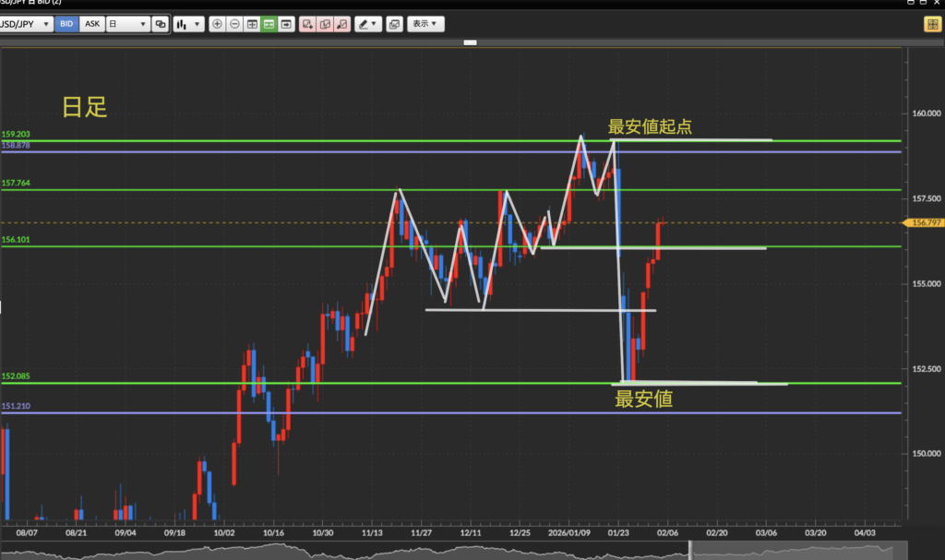945x560 pixels.
Task: Switch price display to ASK
Action: coord(92,24)
